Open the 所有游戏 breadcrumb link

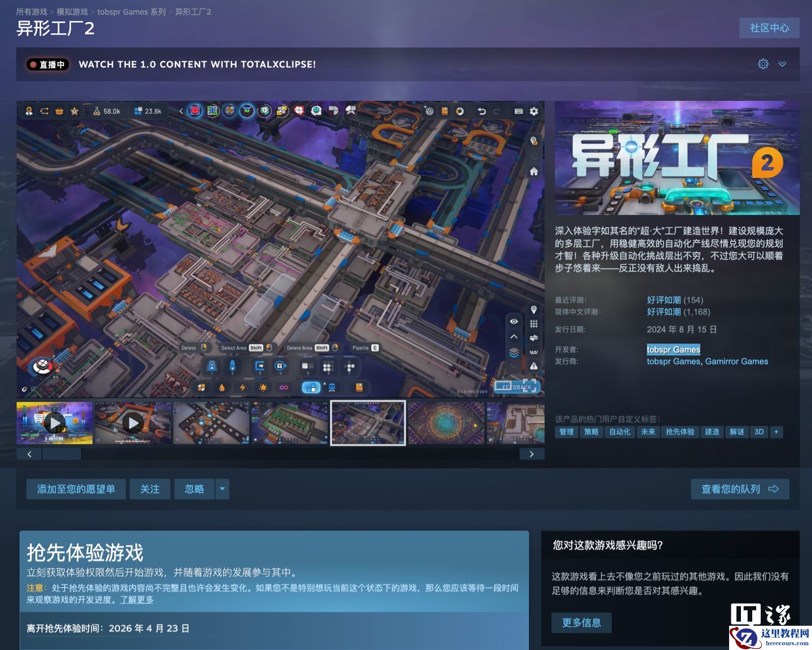33,11
